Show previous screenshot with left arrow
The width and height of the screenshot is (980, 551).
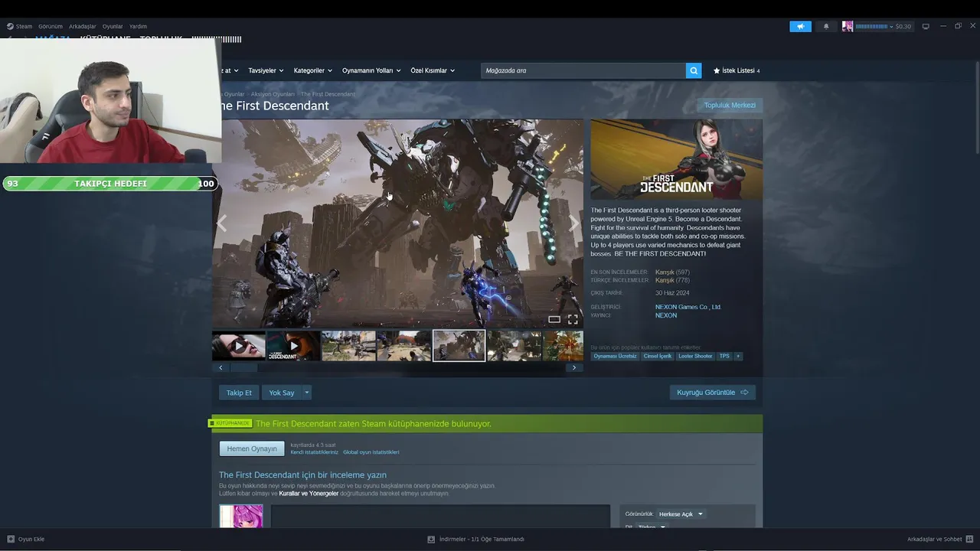(222, 223)
